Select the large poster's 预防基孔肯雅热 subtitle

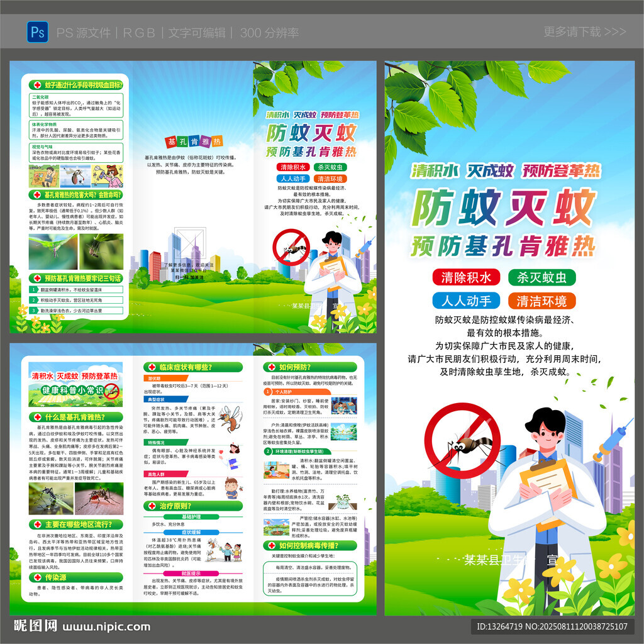click(x=503, y=246)
